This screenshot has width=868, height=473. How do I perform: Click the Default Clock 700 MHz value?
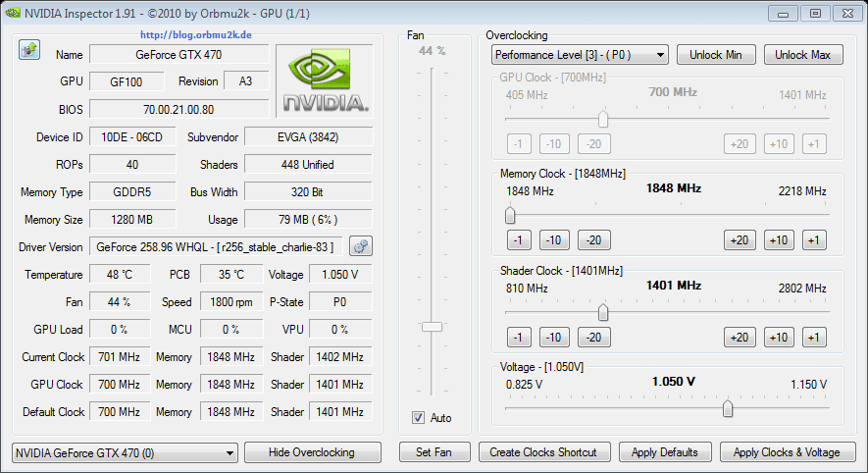[x=120, y=411]
